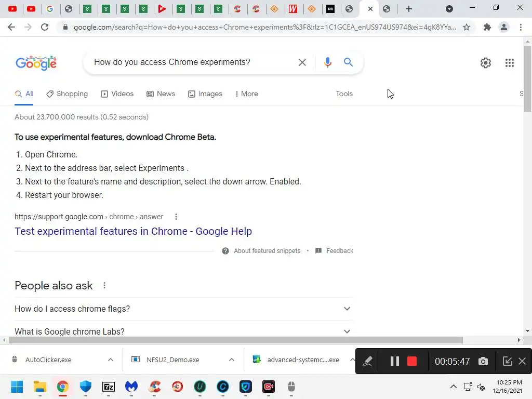Open the AutoClicker.exe download
532x399 pixels.
click(48, 360)
